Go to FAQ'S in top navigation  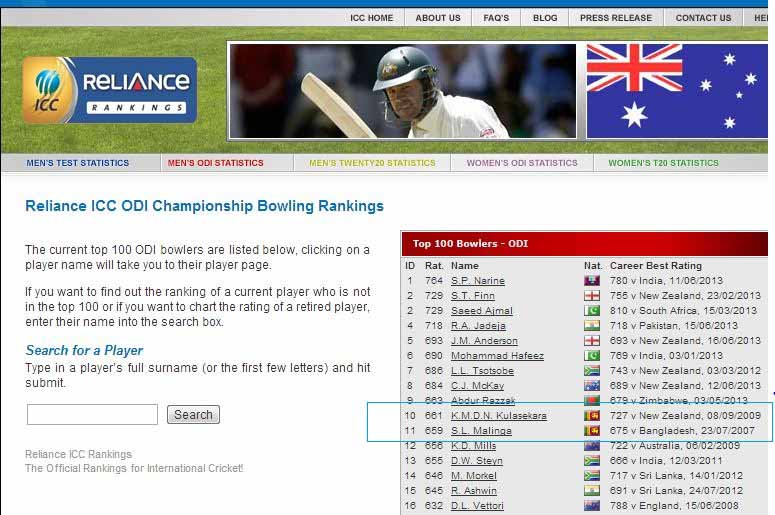point(496,18)
